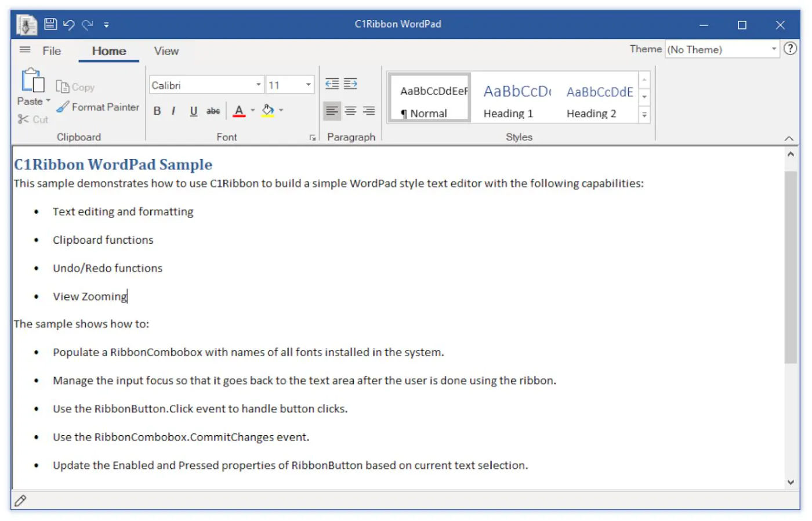This screenshot has height=521, width=812.
Task: Open the font size dropdown
Action: (308, 85)
